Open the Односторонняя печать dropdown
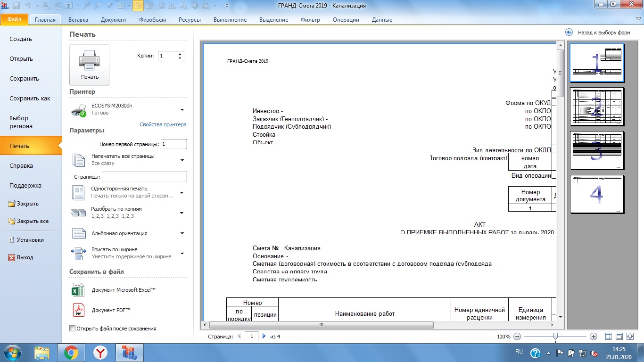 (x=182, y=193)
